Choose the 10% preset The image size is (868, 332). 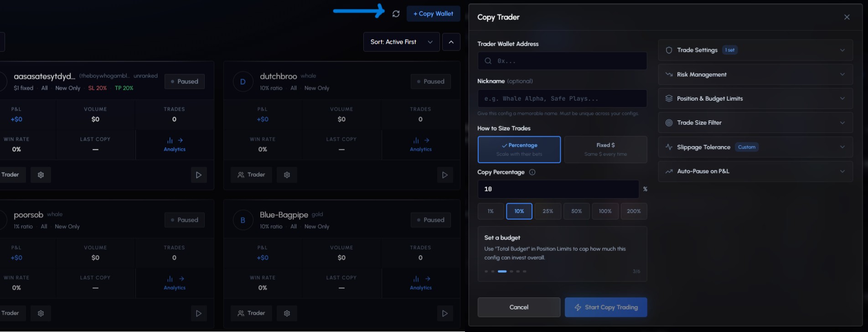[519, 211]
